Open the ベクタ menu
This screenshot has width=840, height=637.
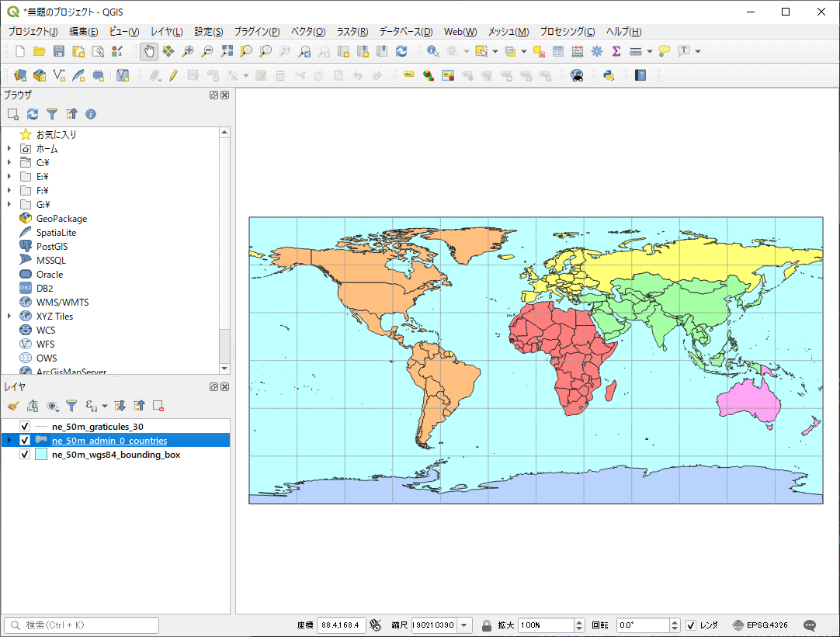coord(308,32)
